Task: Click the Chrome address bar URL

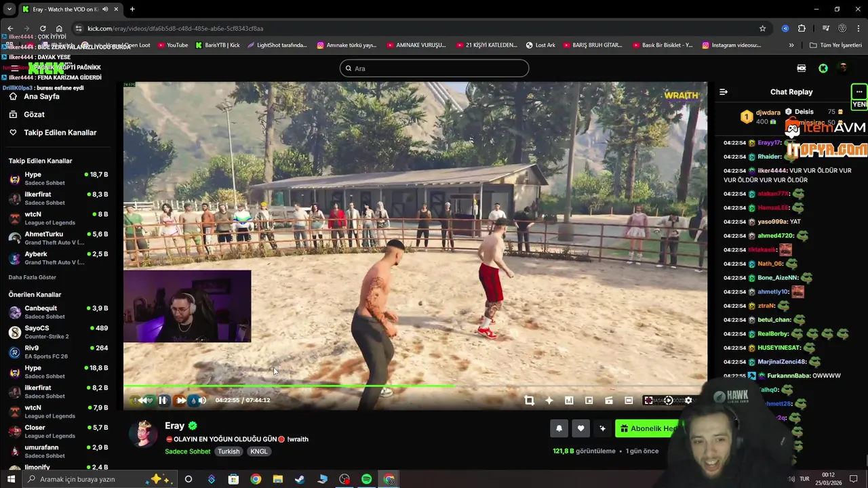Action: click(x=175, y=28)
